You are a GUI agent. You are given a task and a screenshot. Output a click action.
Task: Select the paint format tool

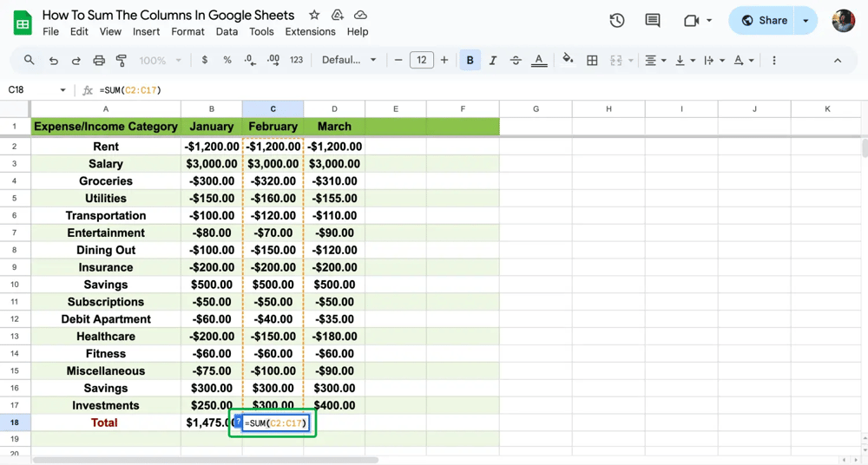pyautogui.click(x=122, y=61)
